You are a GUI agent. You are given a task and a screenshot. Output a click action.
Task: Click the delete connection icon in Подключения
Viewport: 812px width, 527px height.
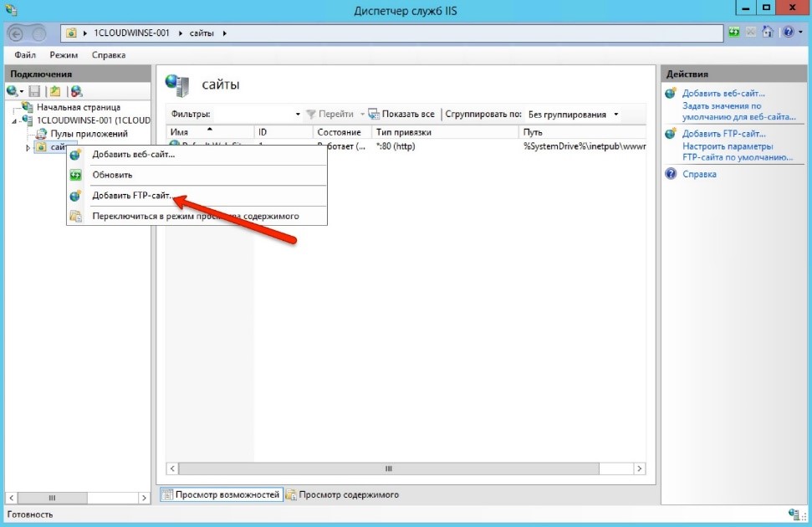[x=76, y=91]
